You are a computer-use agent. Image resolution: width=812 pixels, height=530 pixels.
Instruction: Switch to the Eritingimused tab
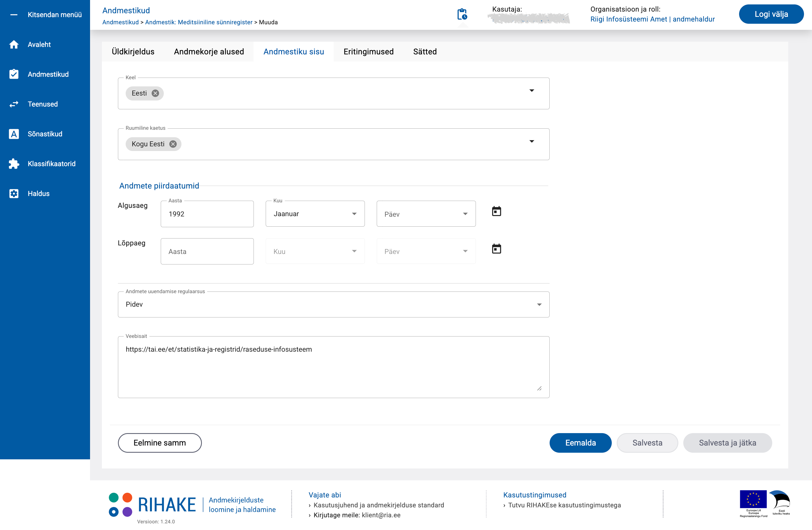click(368, 52)
